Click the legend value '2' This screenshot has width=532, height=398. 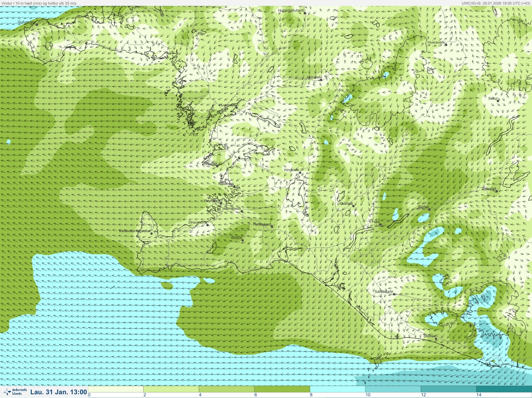tap(145, 395)
